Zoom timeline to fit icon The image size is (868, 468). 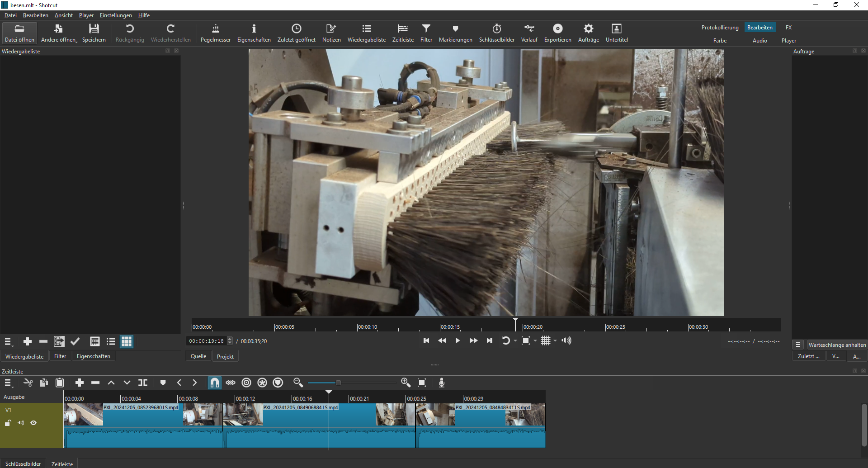(x=422, y=383)
